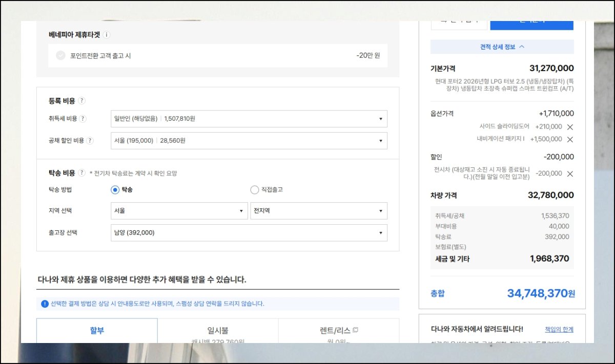Select 직접출고 radio button
This screenshot has height=364, width=615.
255,190
